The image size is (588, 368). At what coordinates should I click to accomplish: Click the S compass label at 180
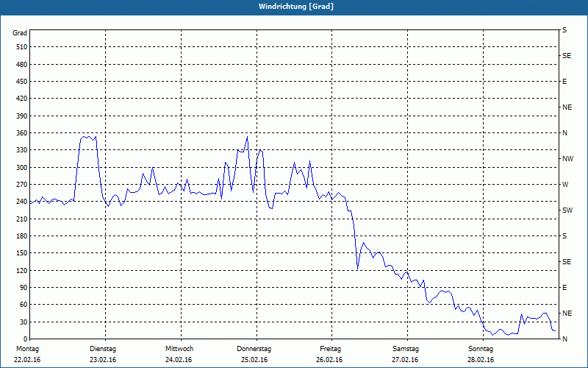pyautogui.click(x=564, y=236)
